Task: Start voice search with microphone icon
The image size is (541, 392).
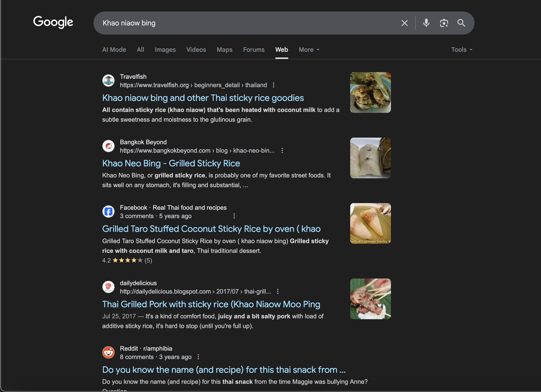Action: [426, 23]
